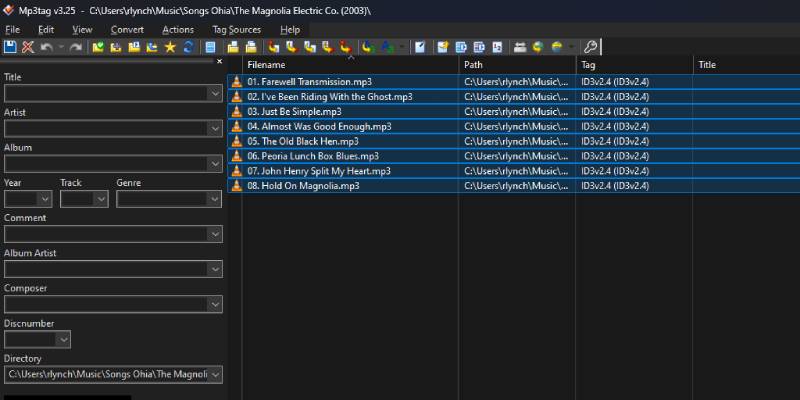
Task: Click the second globe tag source icon
Action: coord(556,47)
